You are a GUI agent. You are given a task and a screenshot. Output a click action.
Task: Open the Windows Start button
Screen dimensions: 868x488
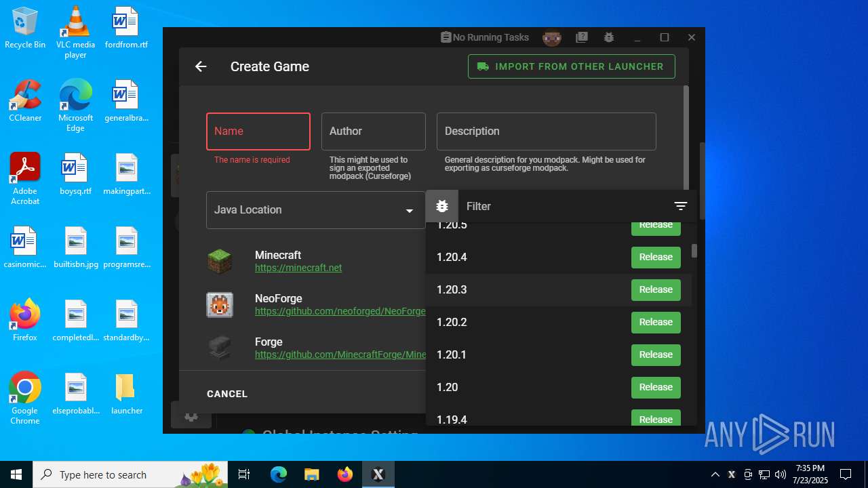click(16, 474)
